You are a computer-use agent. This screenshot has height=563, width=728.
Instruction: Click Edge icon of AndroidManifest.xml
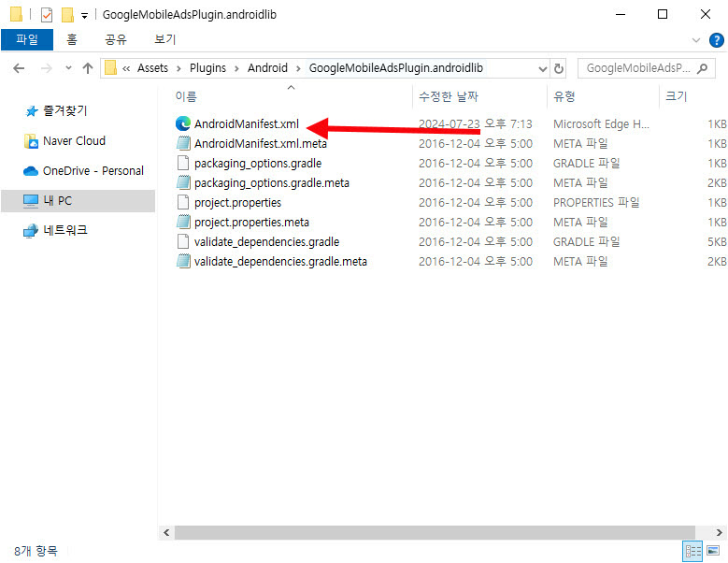[183, 123]
